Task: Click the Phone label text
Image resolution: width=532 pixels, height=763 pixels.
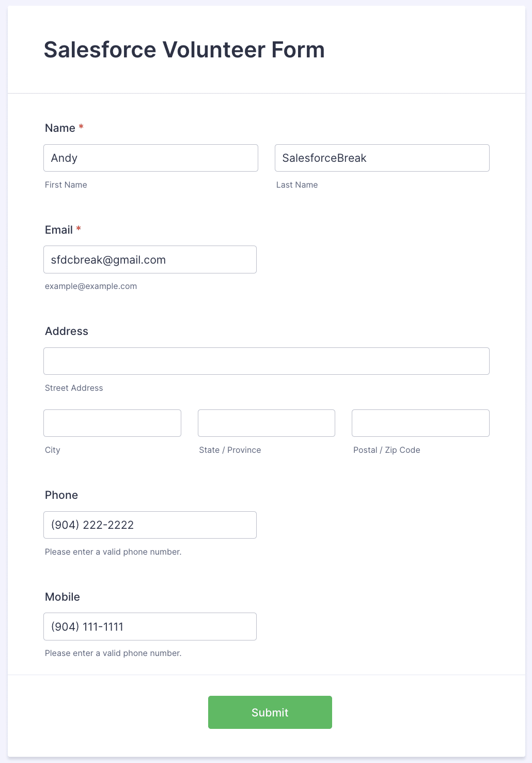Action: point(61,495)
